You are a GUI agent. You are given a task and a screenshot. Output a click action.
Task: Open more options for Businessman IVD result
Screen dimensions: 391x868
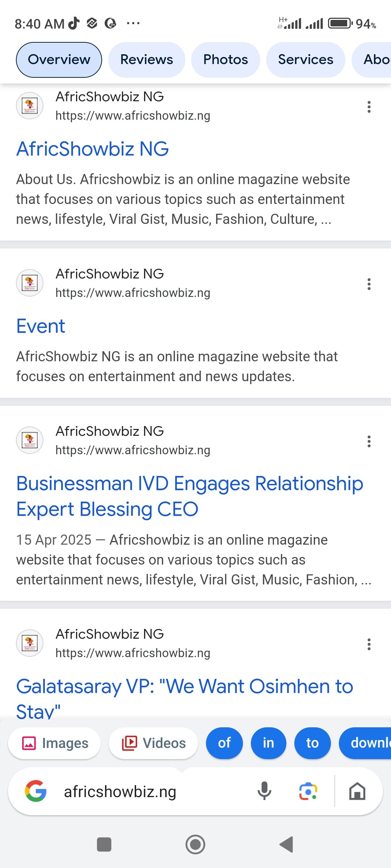tap(369, 441)
